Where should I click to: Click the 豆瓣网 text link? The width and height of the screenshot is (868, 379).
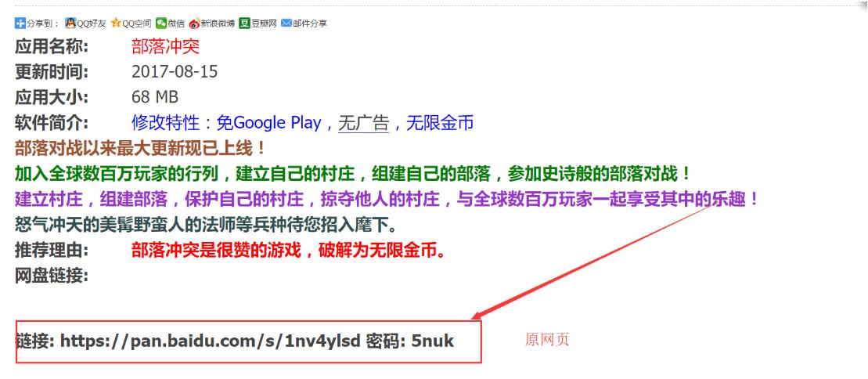(x=264, y=23)
